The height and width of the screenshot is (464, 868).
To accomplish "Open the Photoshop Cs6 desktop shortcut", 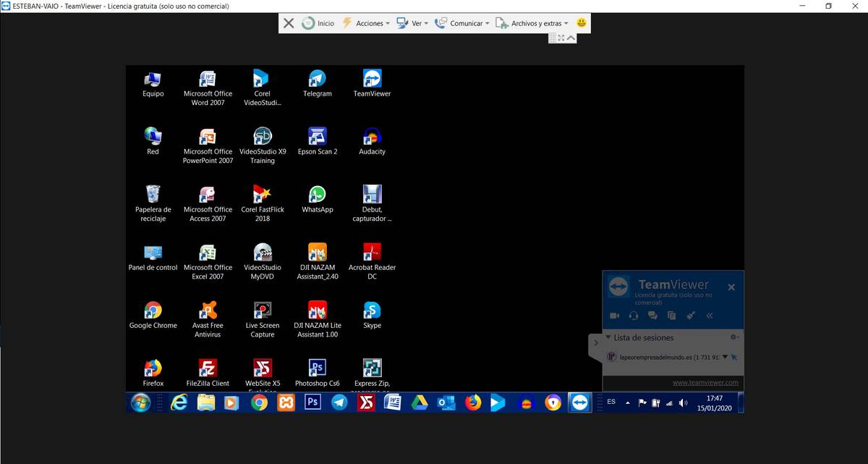I will [317, 374].
